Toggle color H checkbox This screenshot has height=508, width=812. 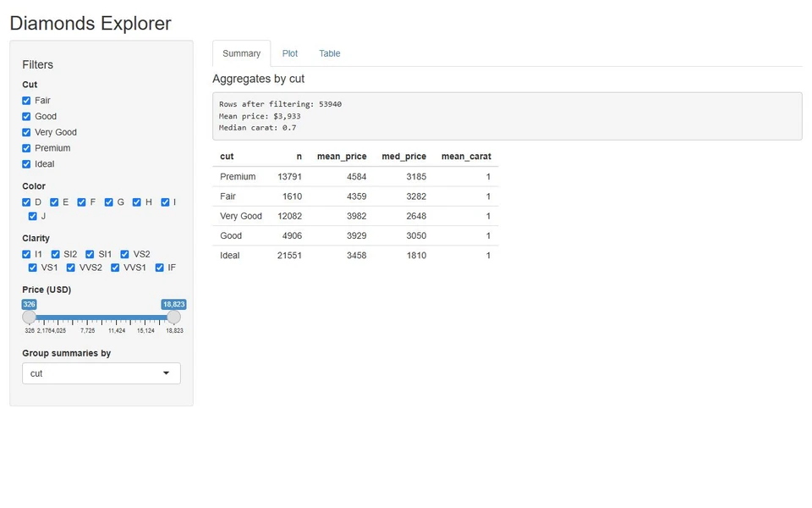pos(137,202)
